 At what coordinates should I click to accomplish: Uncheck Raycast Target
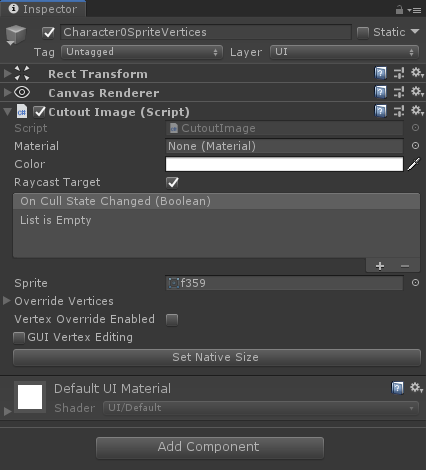point(172,183)
